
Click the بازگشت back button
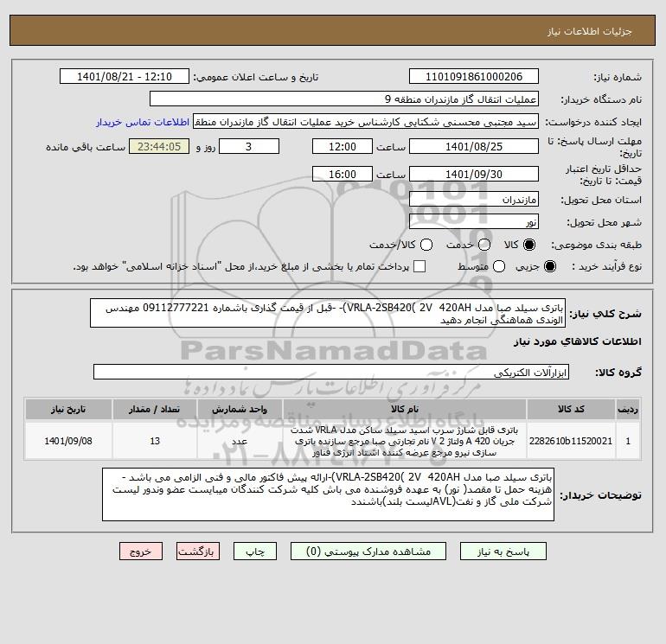tap(198, 552)
